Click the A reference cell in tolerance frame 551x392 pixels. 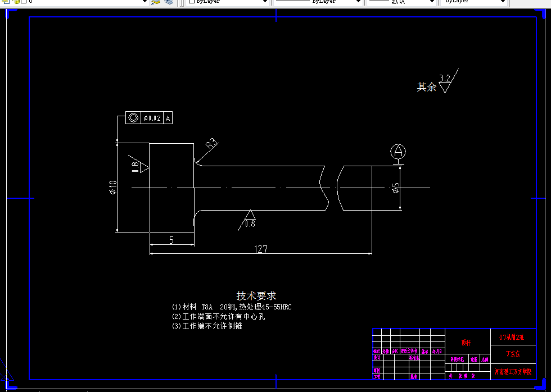pyautogui.click(x=168, y=118)
